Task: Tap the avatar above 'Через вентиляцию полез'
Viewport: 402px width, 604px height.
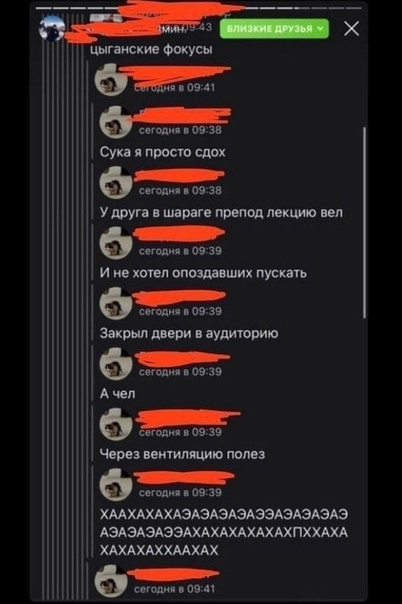Action: point(116,424)
